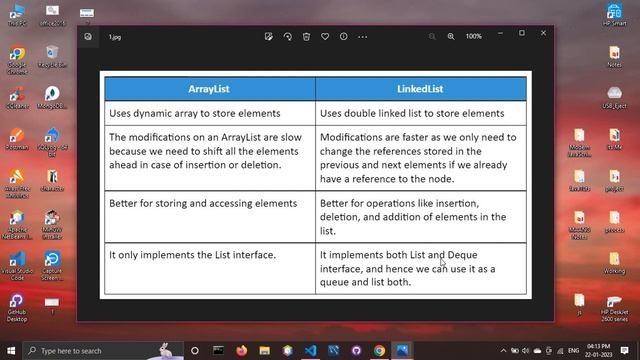Click the Type here to search box
Viewport: 640px width, 360px height.
(x=103, y=351)
